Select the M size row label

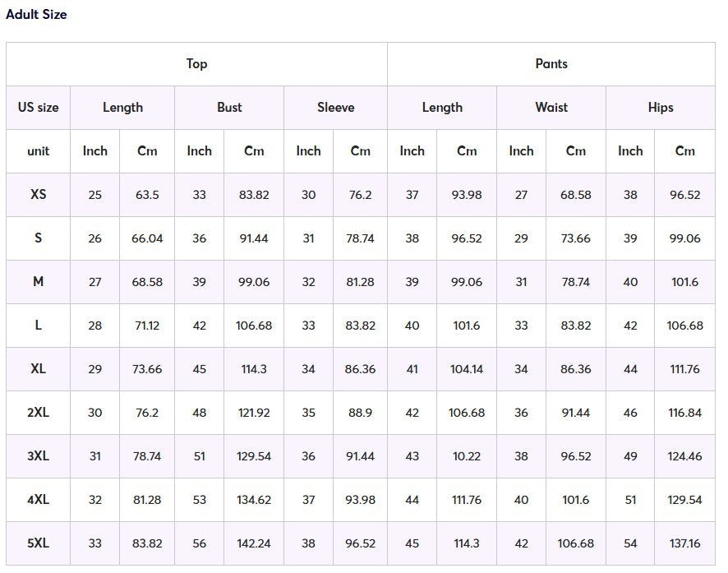click(x=38, y=282)
